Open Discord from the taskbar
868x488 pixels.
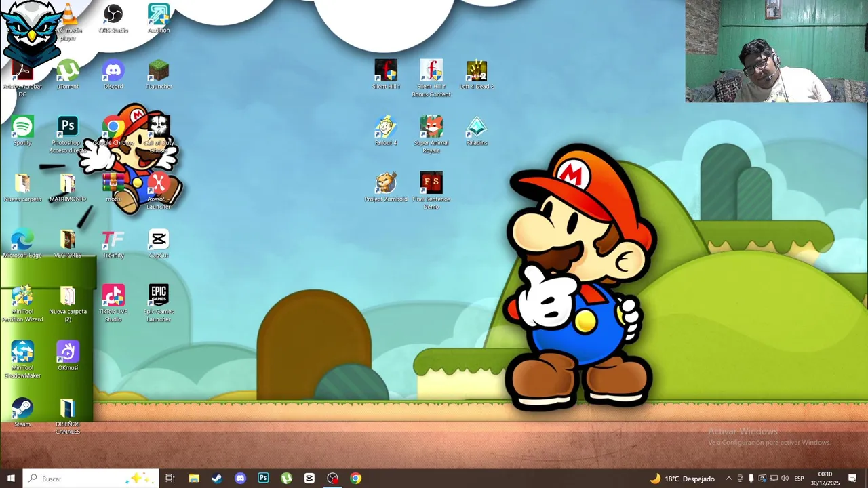point(240,479)
